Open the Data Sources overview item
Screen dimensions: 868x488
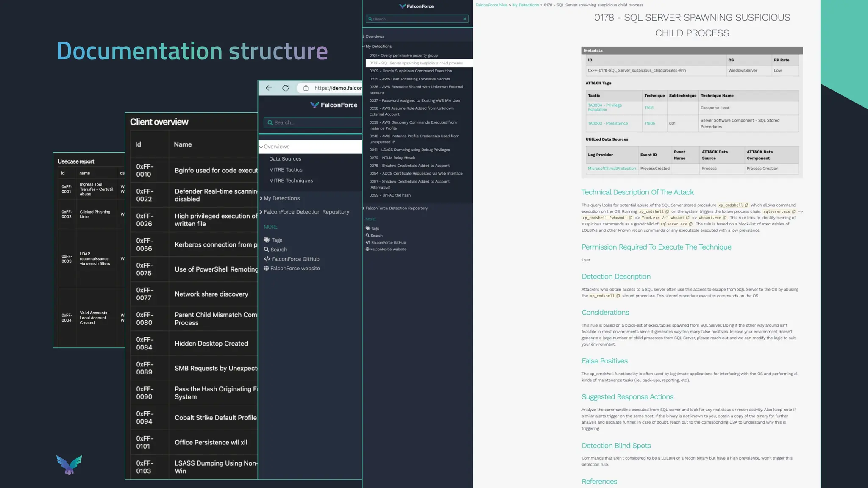(285, 159)
